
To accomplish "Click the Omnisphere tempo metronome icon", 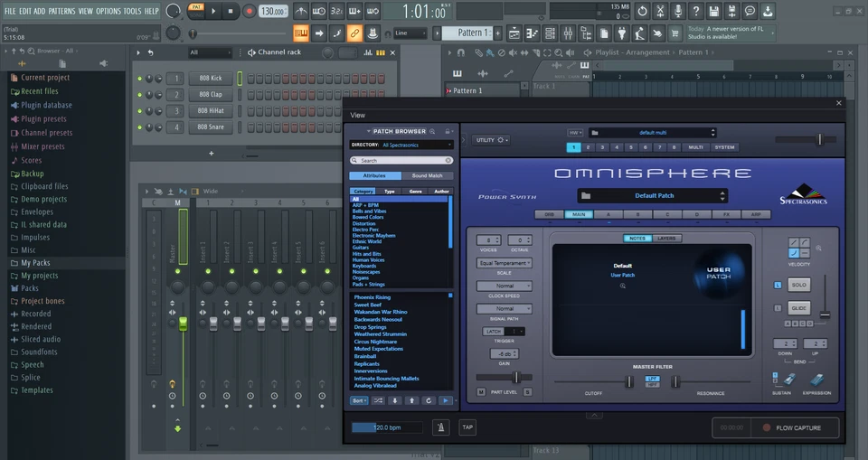I will pyautogui.click(x=440, y=427).
